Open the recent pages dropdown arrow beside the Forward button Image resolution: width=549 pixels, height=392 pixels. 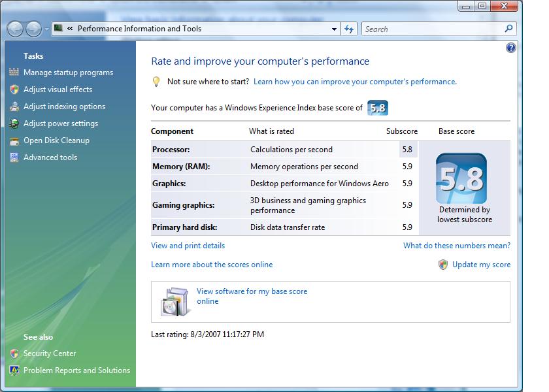point(46,29)
